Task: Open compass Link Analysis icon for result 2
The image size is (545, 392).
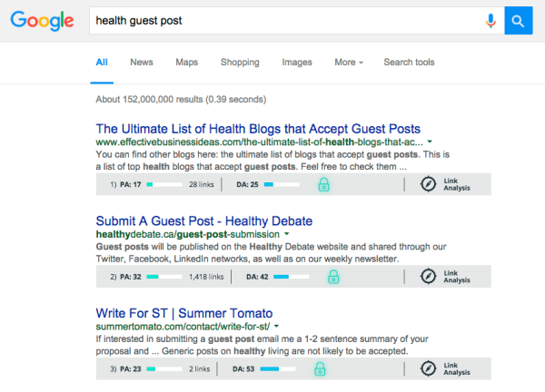Action: pos(428,277)
